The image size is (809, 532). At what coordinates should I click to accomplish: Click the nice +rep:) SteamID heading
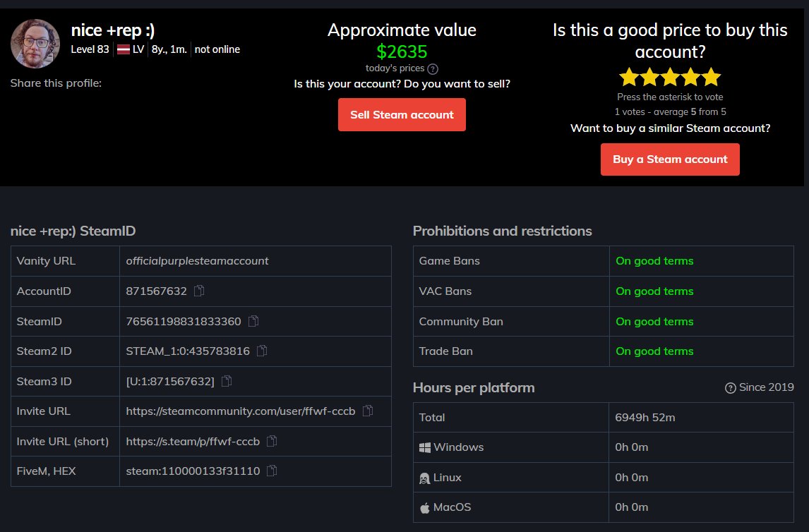click(x=73, y=231)
